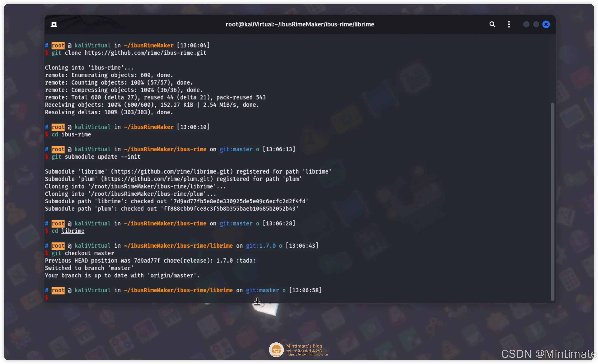
Task: Open the terminal search tool
Action: [x=492, y=24]
